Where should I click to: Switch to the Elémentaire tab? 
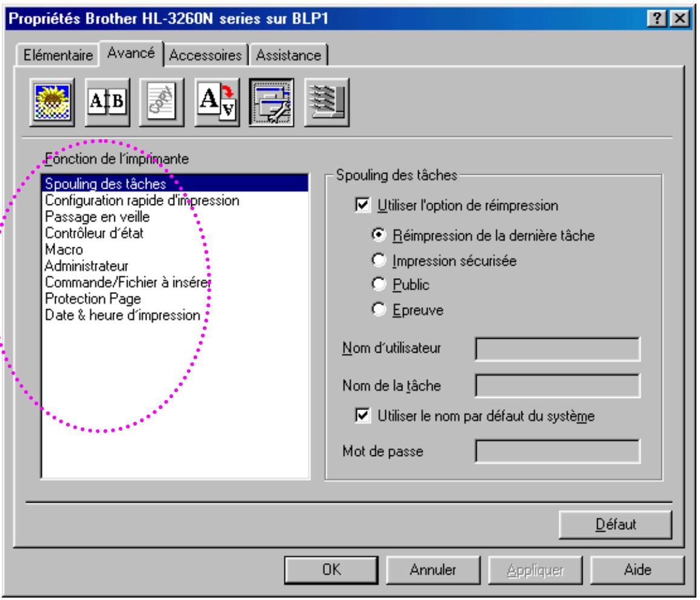tap(58, 56)
